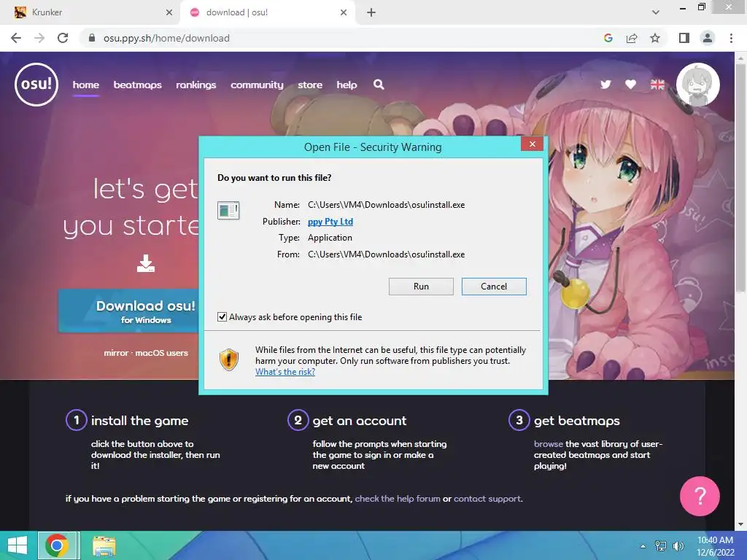
Task: Close the download | osu! tab
Action: 344,12
